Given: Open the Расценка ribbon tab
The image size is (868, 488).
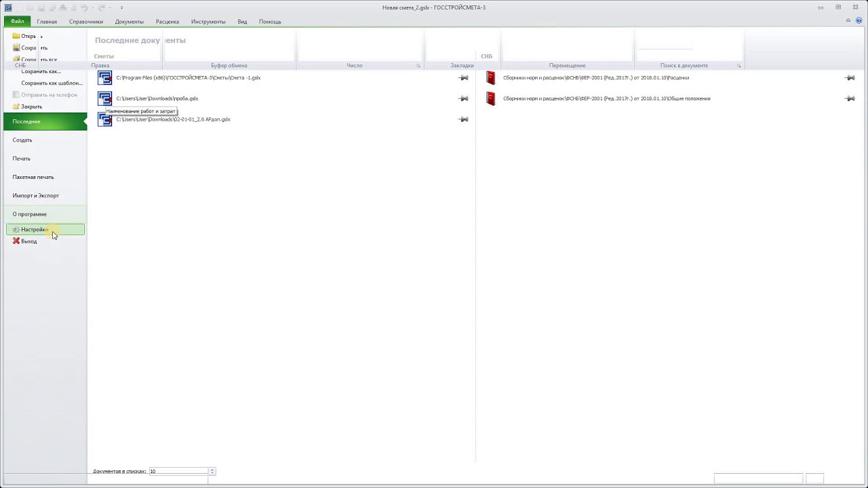Looking at the screenshot, I should pyautogui.click(x=167, y=22).
